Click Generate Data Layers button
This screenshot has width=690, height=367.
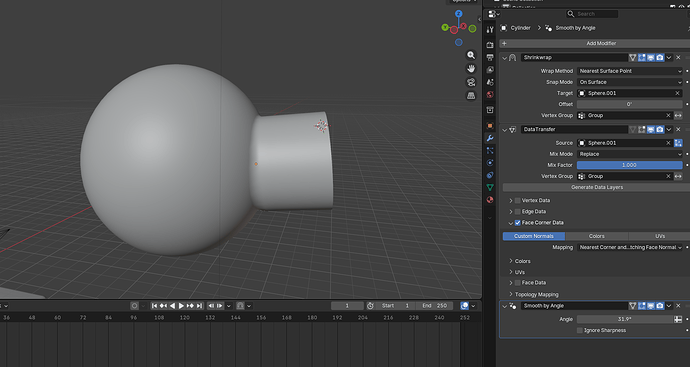596,187
